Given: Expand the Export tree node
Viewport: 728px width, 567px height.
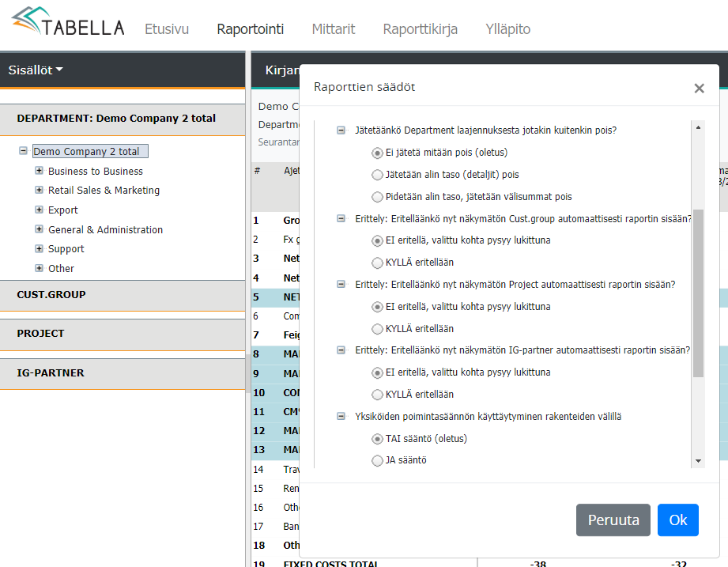Looking at the screenshot, I should [39, 210].
